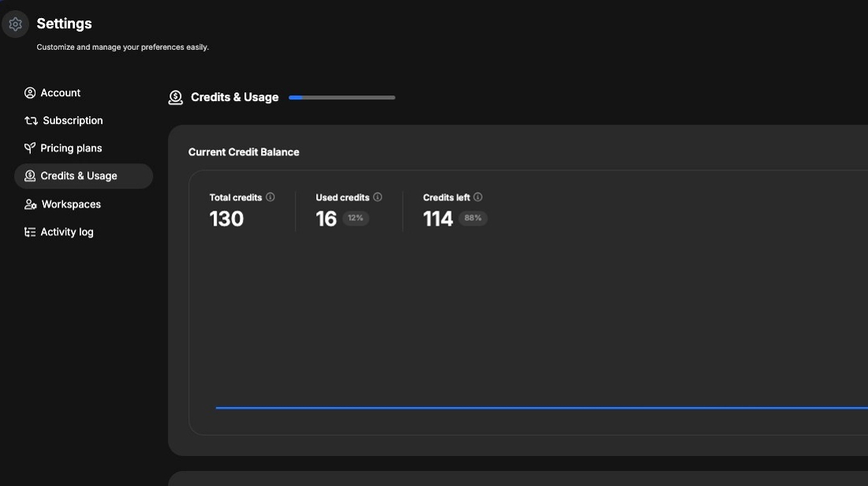The width and height of the screenshot is (868, 486).
Task: Click the blue credit balance chart line
Action: [536, 408]
